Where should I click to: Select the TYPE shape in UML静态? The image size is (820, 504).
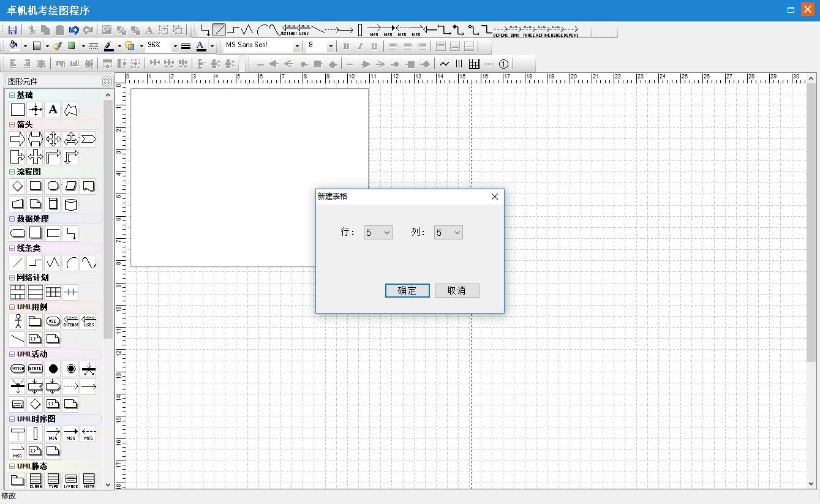click(x=53, y=481)
